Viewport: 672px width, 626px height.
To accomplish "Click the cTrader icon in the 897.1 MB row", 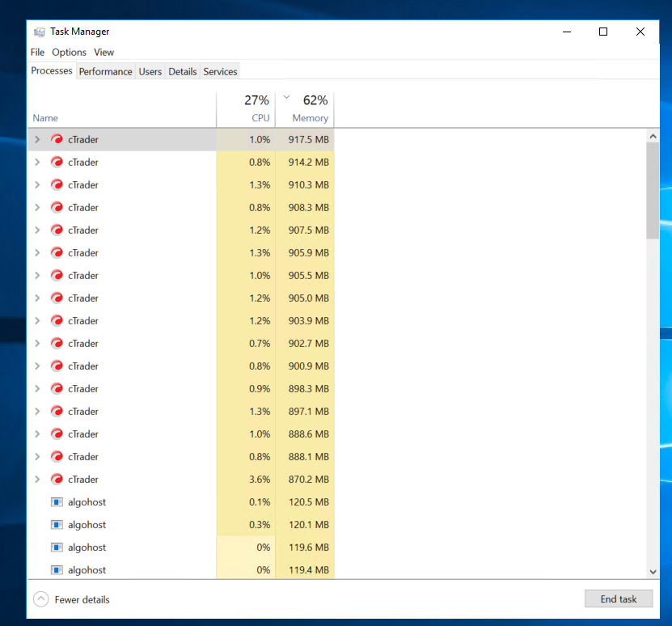I will [57, 411].
